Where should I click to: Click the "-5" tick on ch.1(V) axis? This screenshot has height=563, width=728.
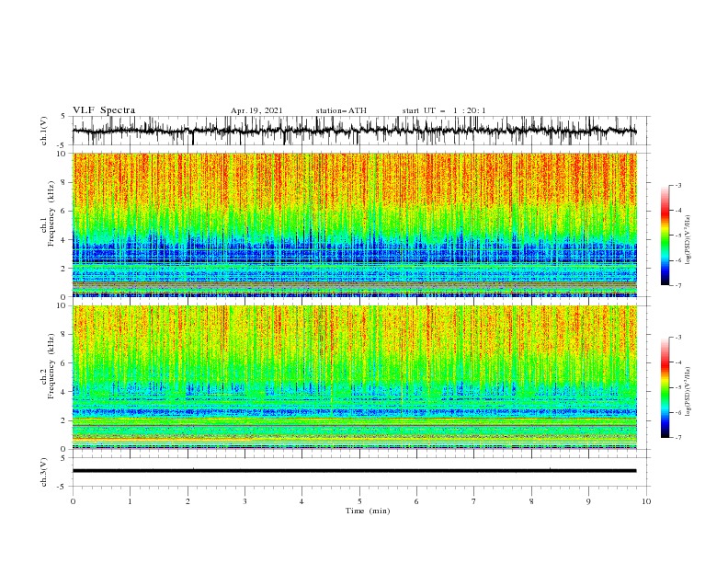point(62,145)
